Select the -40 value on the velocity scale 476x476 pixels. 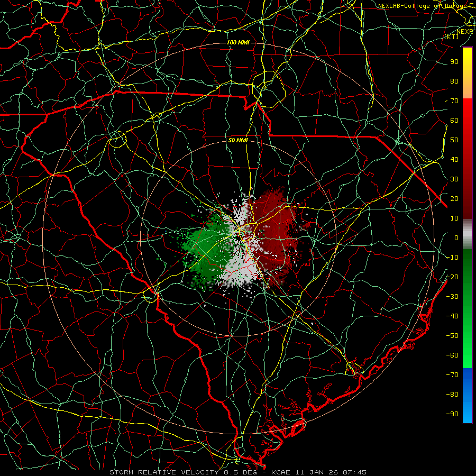coord(452,316)
